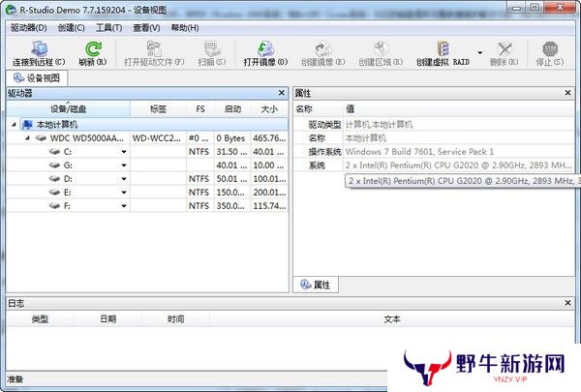Open the dropdown arrow for F:
The image size is (581, 392).
click(x=124, y=206)
